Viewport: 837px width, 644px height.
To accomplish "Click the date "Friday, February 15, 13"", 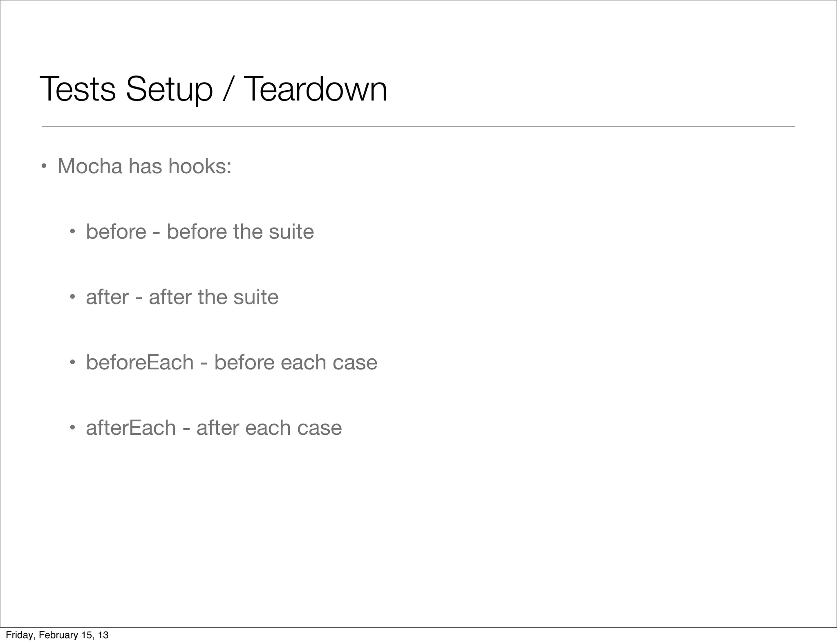I will [57, 635].
